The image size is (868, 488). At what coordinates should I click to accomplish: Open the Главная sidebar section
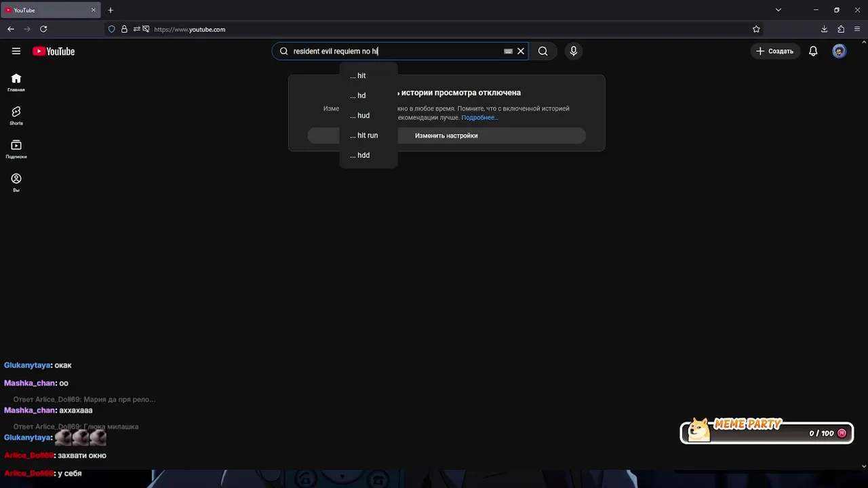[x=16, y=83]
